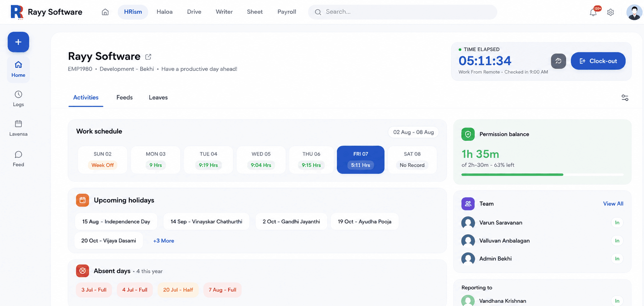The height and width of the screenshot is (306, 644).
Task: Select SUN 02 Week Off day
Action: [102, 160]
